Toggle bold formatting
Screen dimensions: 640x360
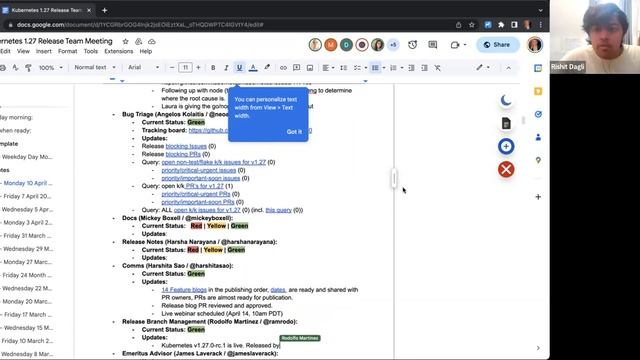click(213, 68)
